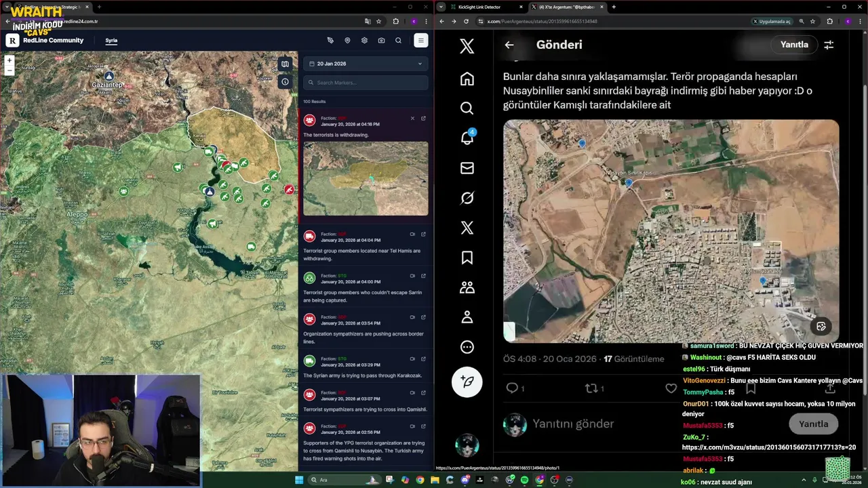The height and width of the screenshot is (488, 868).
Task: Open the map layers icon beside map
Action: pyautogui.click(x=285, y=64)
